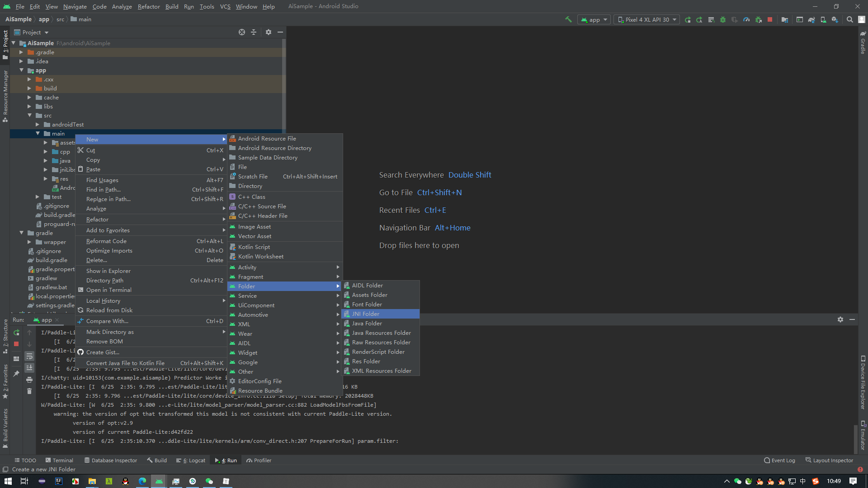The image size is (868, 488).
Task: Open Run panel settings gear
Action: pos(840,319)
